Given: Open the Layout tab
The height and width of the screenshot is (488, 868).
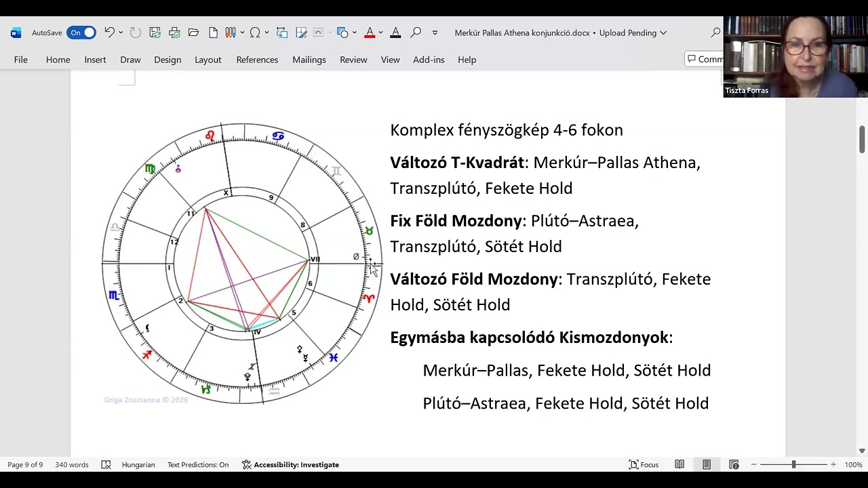Looking at the screenshot, I should point(208,60).
